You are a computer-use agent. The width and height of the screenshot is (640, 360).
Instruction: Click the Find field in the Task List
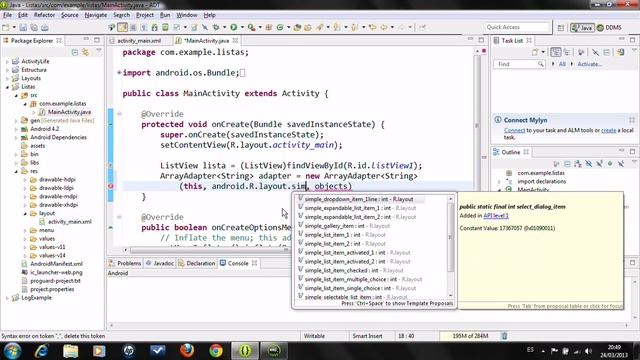518,64
